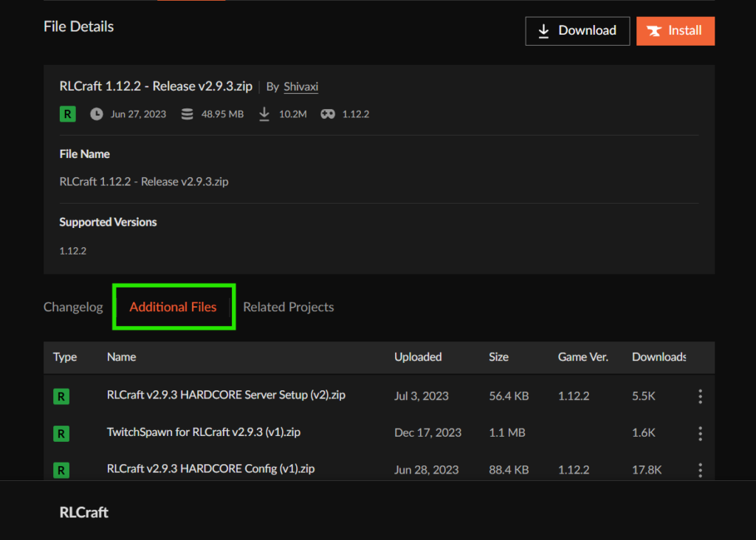Click the clock icon beside Jun 27, 2023
This screenshot has height=540, width=756.
97,114
